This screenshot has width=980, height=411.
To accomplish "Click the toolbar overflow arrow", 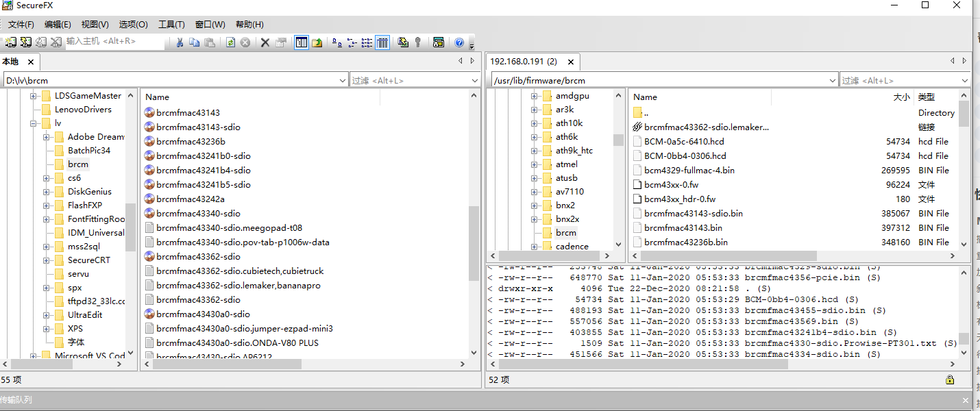I will 471,45.
